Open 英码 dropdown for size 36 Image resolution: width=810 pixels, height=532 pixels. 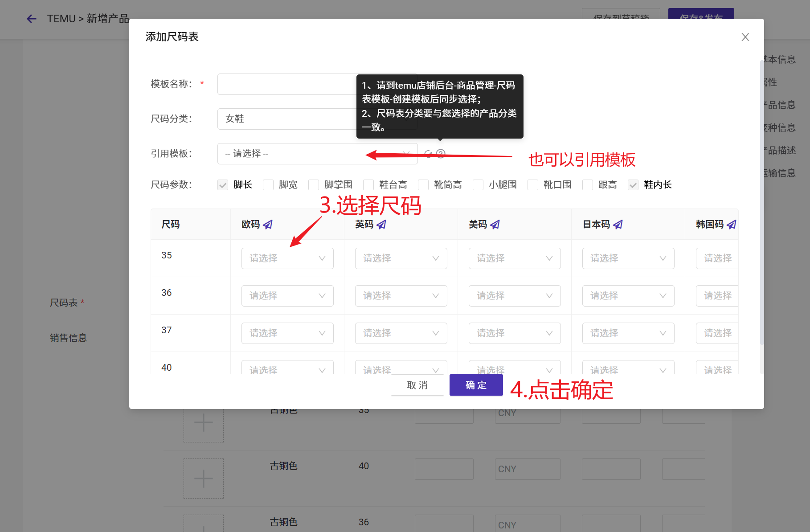(x=401, y=296)
